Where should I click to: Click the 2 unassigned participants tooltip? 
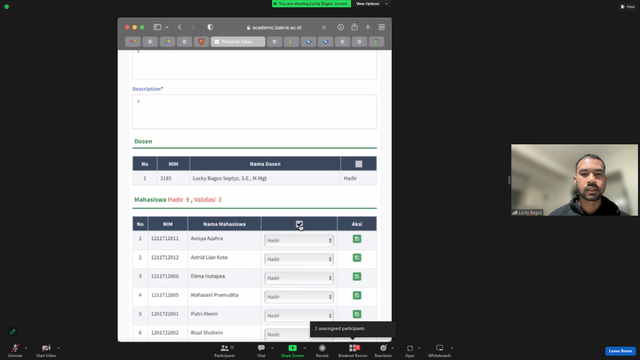[353, 329]
